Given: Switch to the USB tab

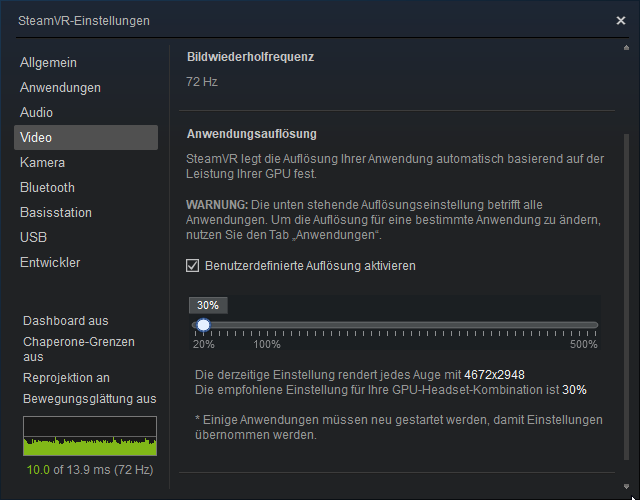Looking at the screenshot, I should pyautogui.click(x=33, y=238).
